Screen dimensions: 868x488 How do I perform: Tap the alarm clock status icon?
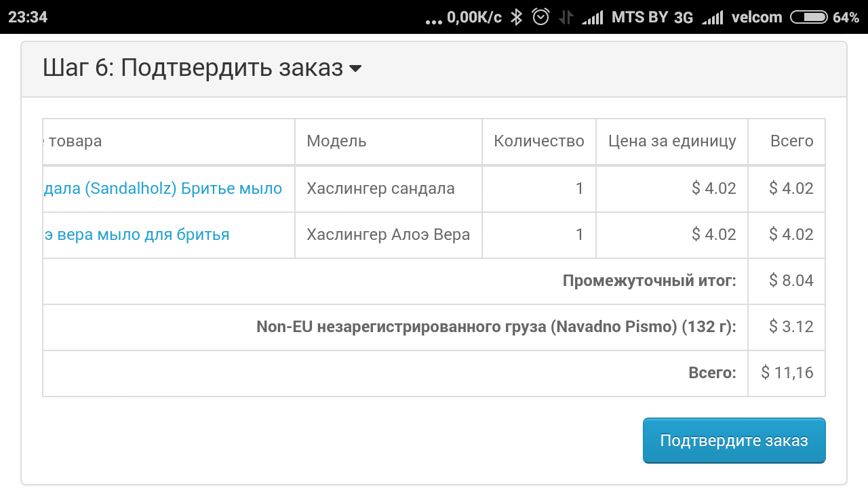[540, 17]
